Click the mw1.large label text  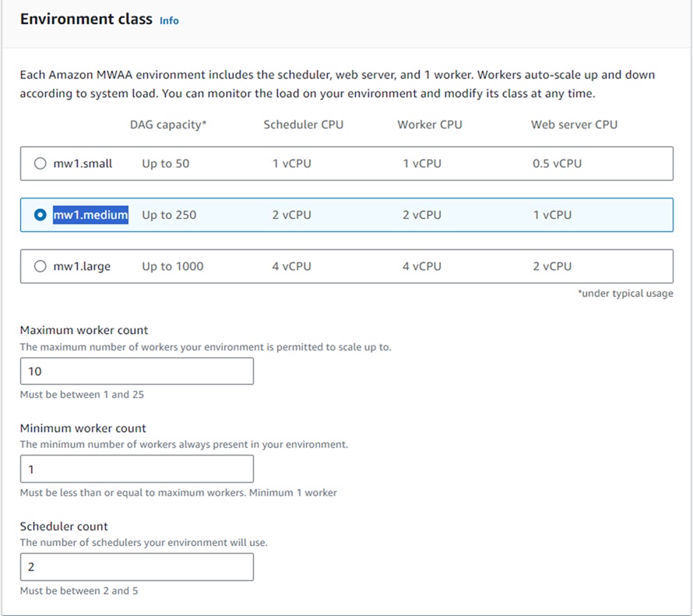(x=82, y=266)
